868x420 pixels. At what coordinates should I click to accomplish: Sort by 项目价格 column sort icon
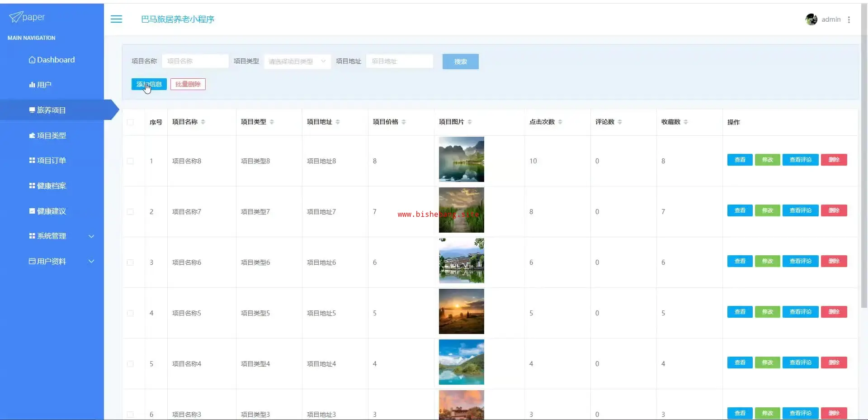(404, 122)
